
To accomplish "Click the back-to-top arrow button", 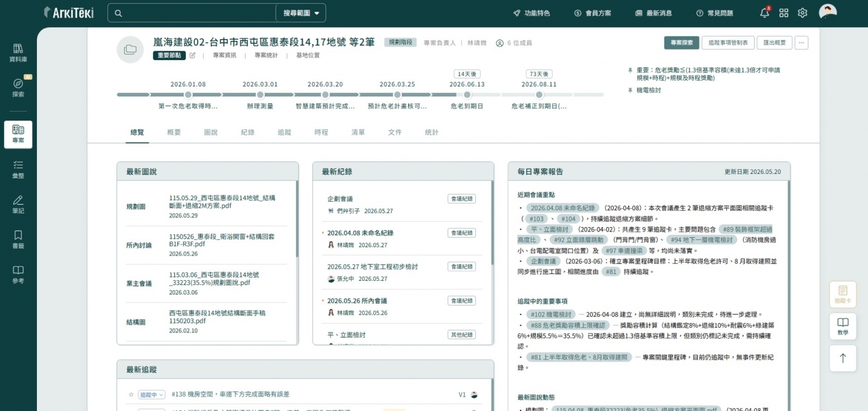I will [843, 358].
